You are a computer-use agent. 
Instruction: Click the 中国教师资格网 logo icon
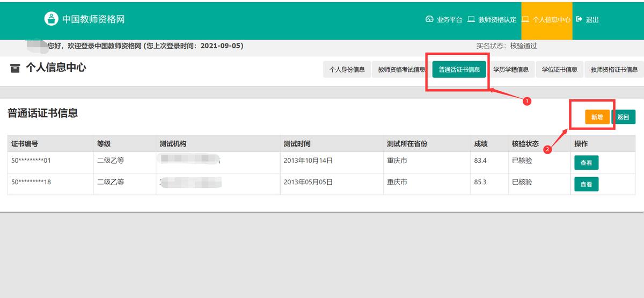[51, 19]
